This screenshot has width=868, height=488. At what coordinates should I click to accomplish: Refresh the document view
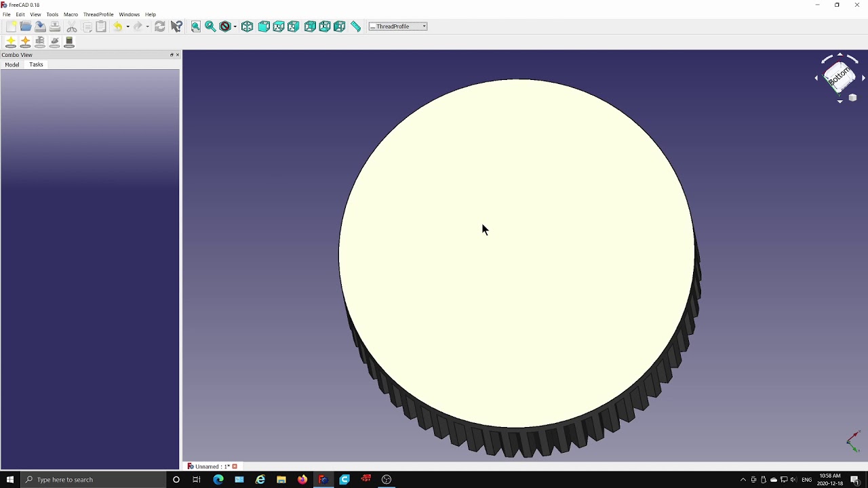coord(160,26)
